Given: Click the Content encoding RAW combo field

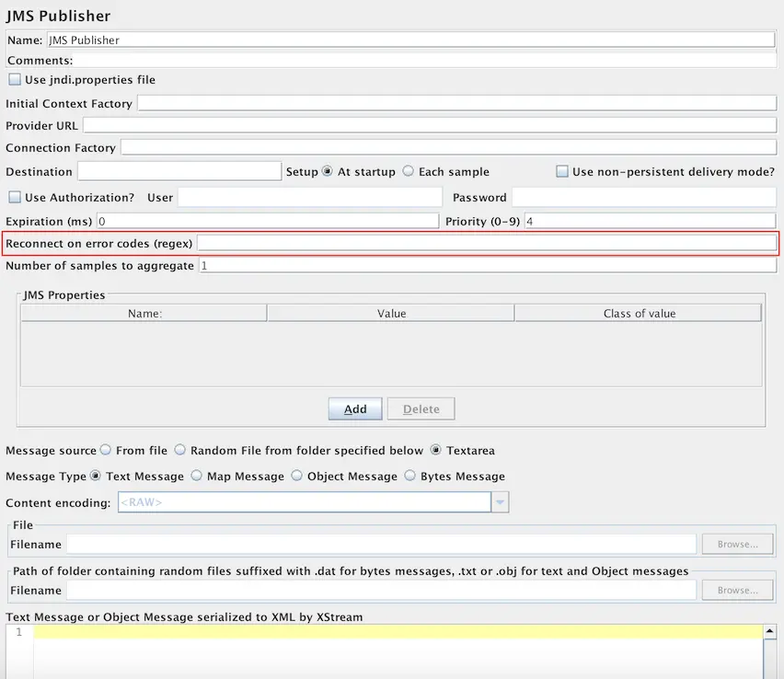Looking at the screenshot, I should (305, 502).
